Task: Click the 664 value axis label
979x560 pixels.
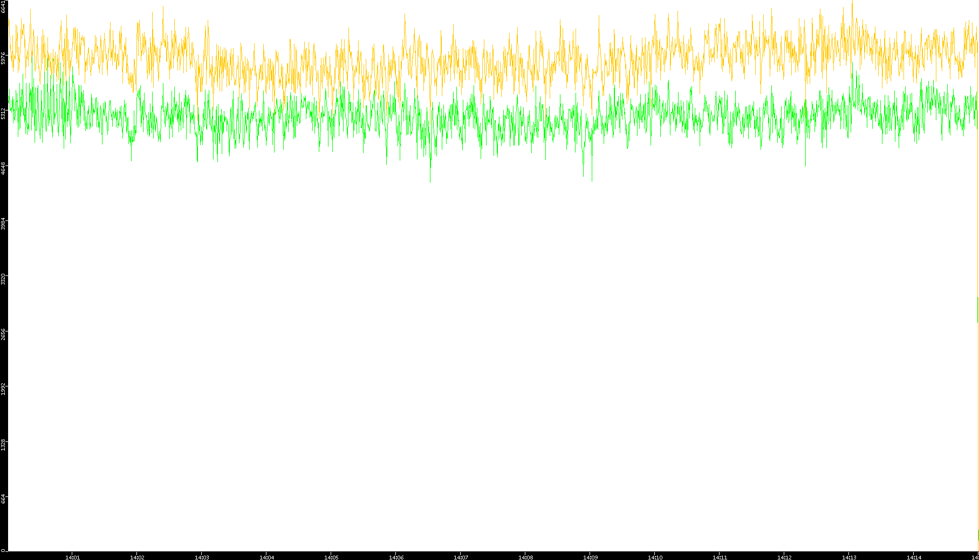Action: point(3,500)
